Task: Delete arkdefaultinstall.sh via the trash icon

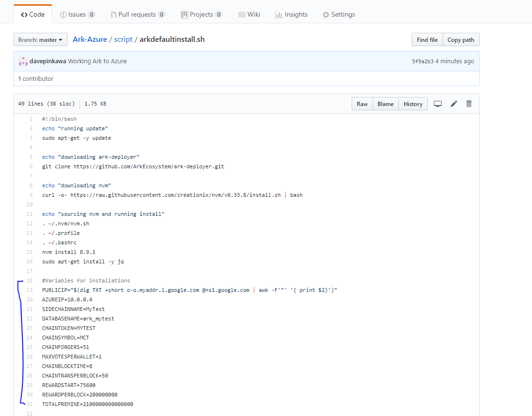Action: (x=469, y=103)
